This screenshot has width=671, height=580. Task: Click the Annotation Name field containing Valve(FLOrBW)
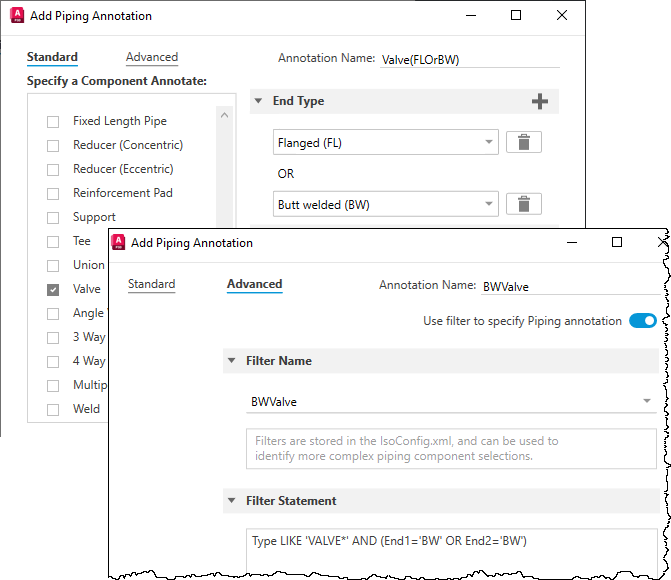[x=470, y=60]
